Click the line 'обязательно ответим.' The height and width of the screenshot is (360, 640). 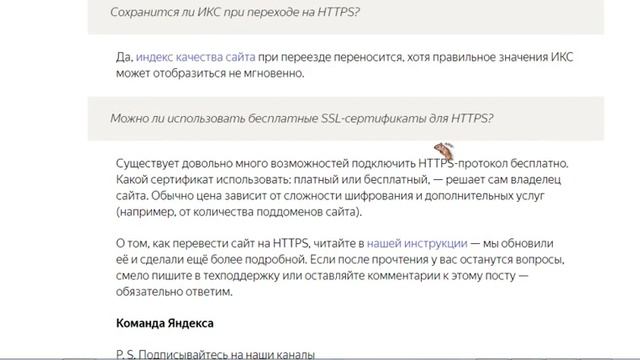pos(174,292)
